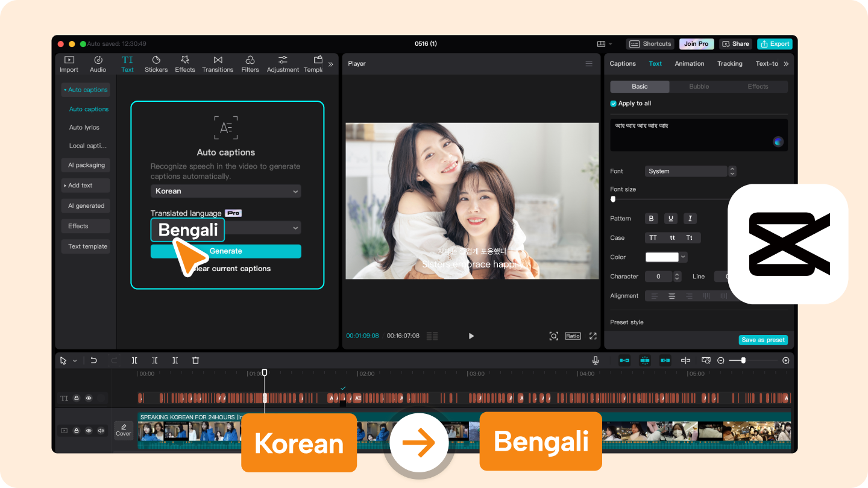Image resolution: width=868 pixels, height=488 pixels.
Task: Open the Effects panel in top toolbar
Action: click(185, 64)
